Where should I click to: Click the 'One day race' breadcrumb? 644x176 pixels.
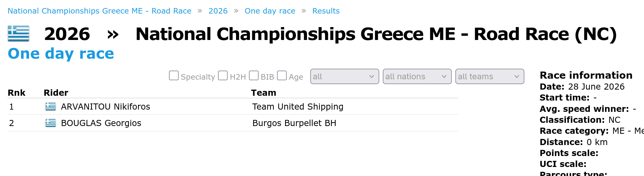270,11
